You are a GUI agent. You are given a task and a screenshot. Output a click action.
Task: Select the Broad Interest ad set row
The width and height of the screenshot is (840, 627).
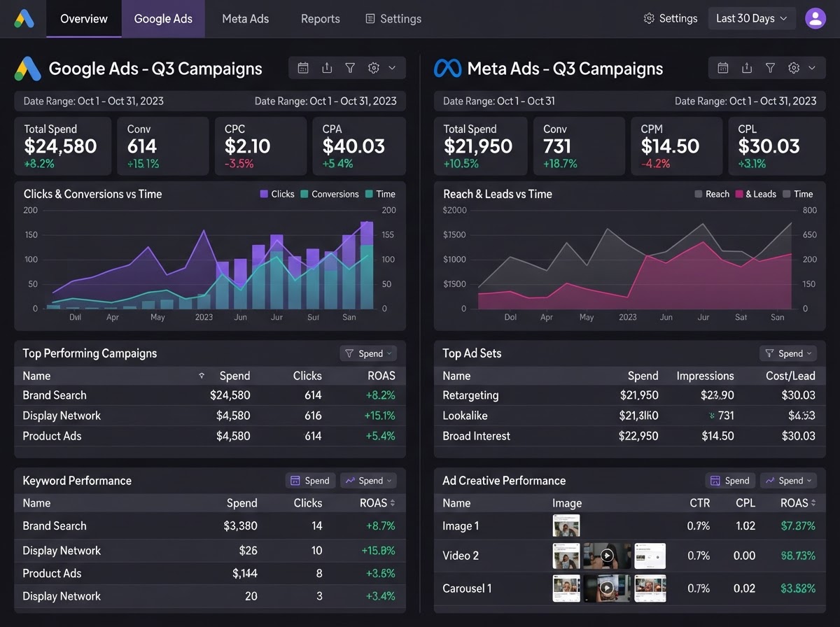click(630, 436)
